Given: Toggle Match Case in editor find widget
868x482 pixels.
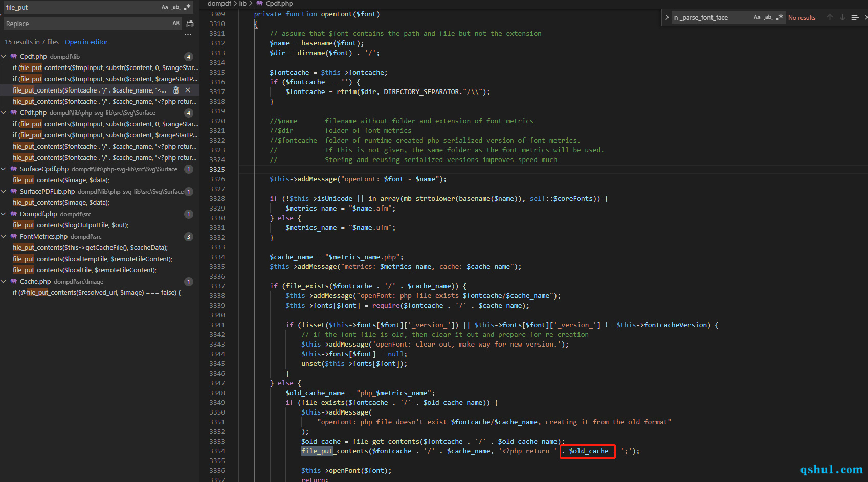Looking at the screenshot, I should [757, 17].
